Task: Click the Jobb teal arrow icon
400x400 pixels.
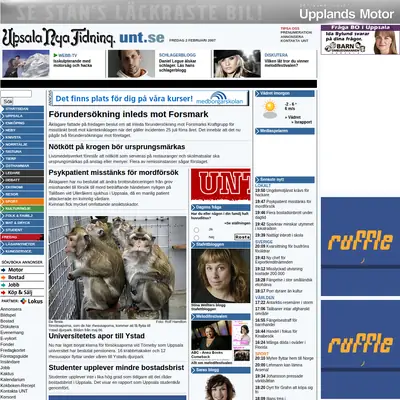Action: [x=4, y=285]
